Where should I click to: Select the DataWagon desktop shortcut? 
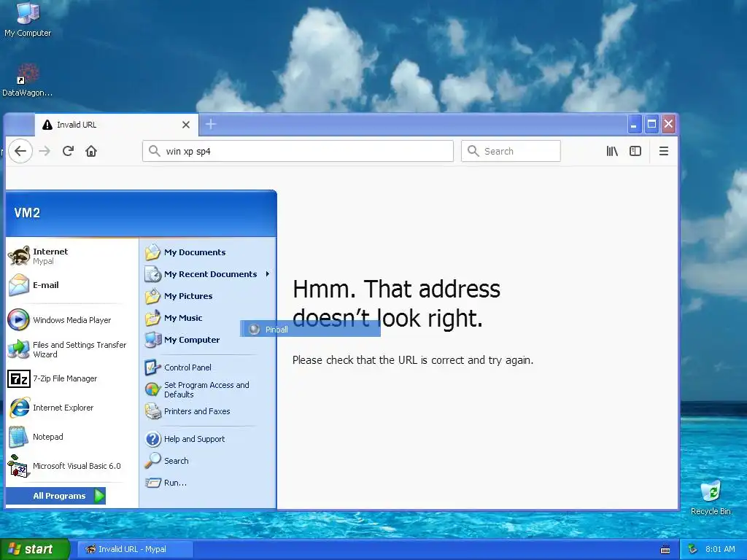pos(27,80)
